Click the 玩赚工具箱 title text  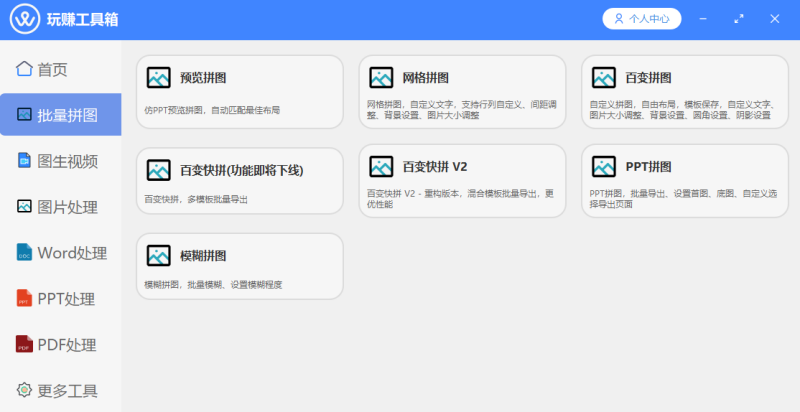click(x=83, y=19)
